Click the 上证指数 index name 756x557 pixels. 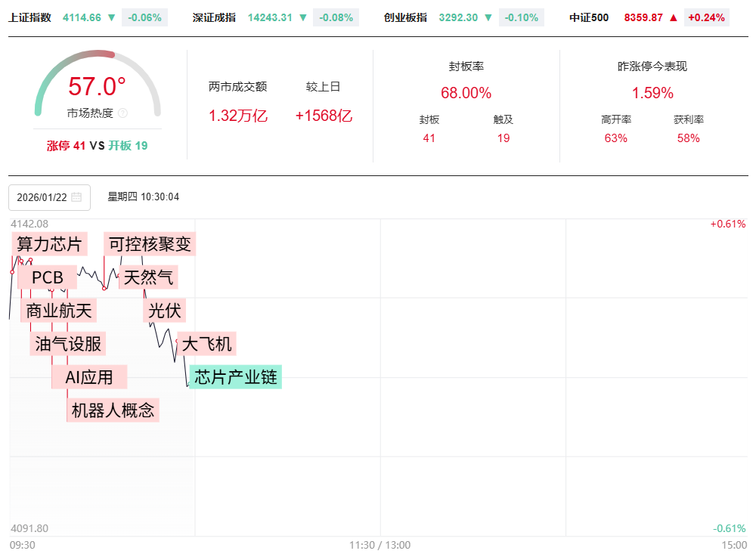[x=29, y=17]
